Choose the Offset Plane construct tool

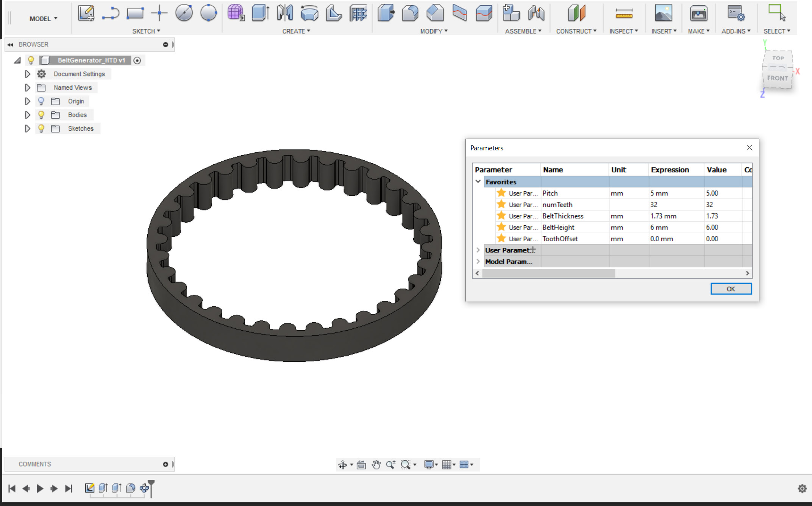(576, 13)
